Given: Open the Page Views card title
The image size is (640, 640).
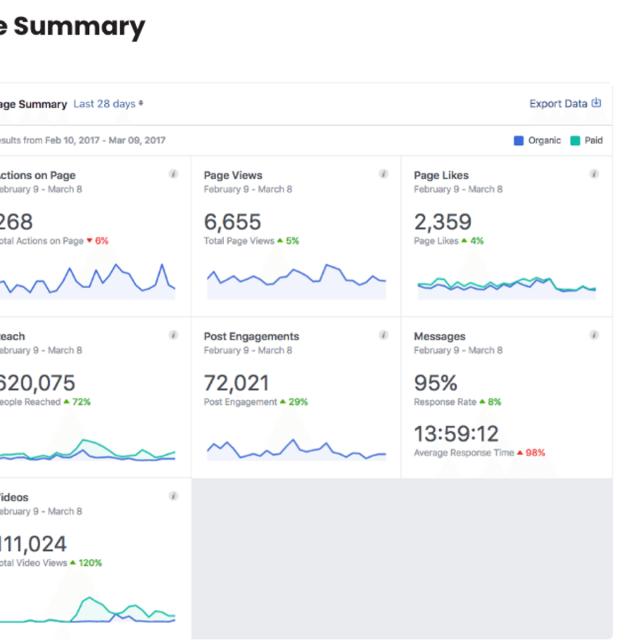Looking at the screenshot, I should tap(233, 176).
